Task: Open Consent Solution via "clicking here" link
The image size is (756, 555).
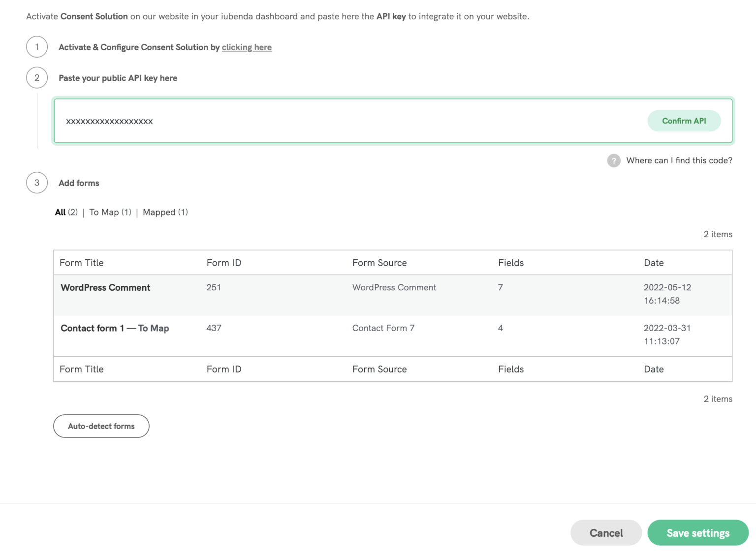Action: [247, 47]
